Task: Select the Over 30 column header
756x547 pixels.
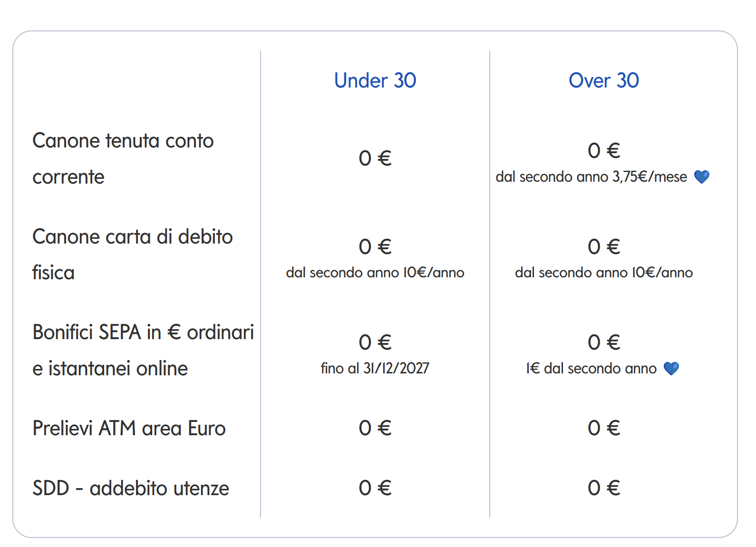Action: (604, 80)
